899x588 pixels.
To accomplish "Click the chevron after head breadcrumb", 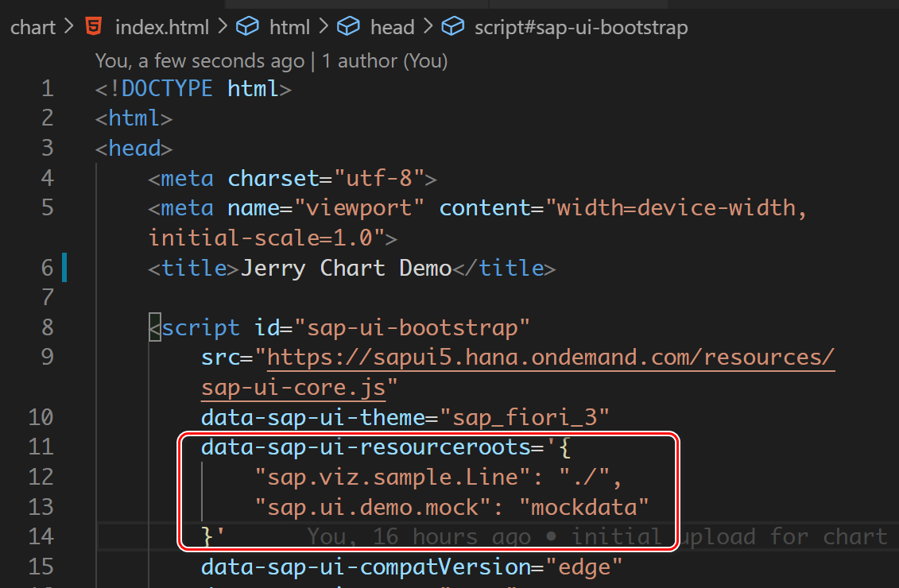I will point(428,26).
